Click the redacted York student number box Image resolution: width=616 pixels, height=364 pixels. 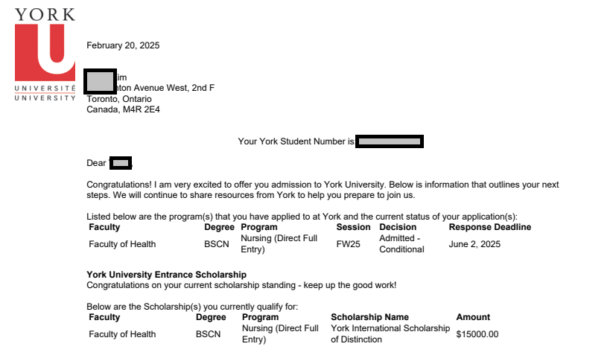390,141
